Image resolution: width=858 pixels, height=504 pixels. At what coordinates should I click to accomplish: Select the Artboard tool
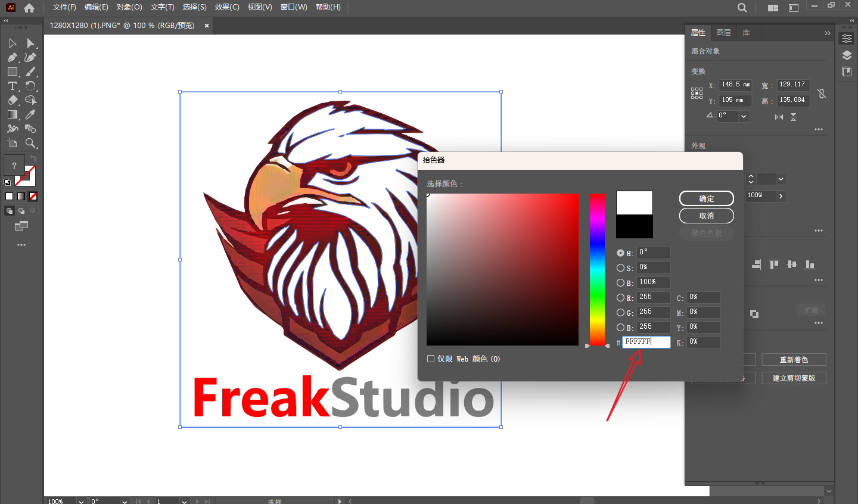pos(13,143)
